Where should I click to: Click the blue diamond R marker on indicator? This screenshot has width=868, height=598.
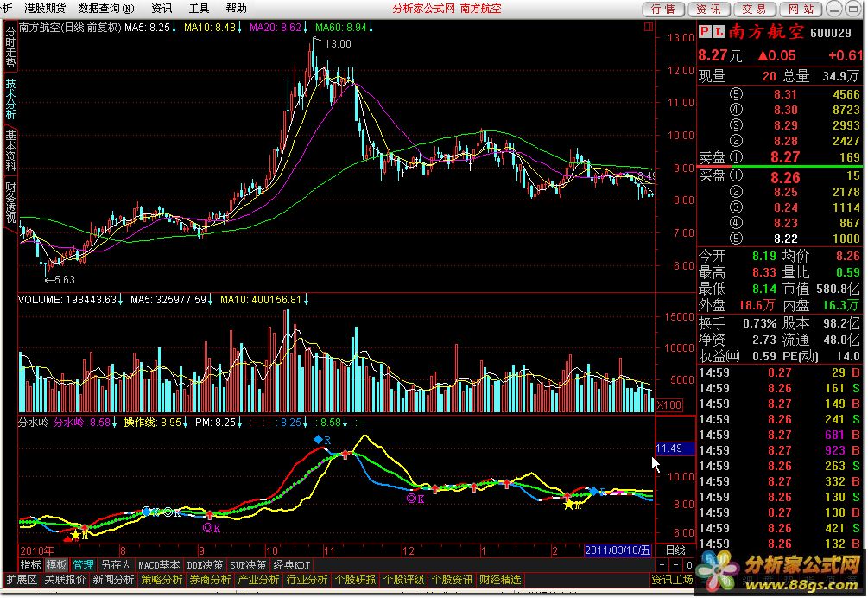[x=322, y=440]
